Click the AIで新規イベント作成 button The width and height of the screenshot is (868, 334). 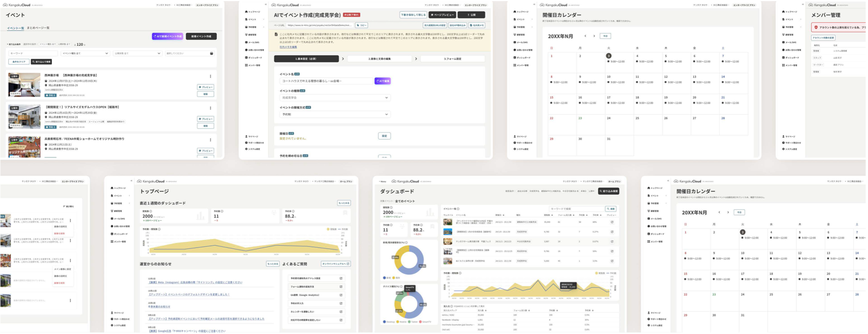point(167,36)
